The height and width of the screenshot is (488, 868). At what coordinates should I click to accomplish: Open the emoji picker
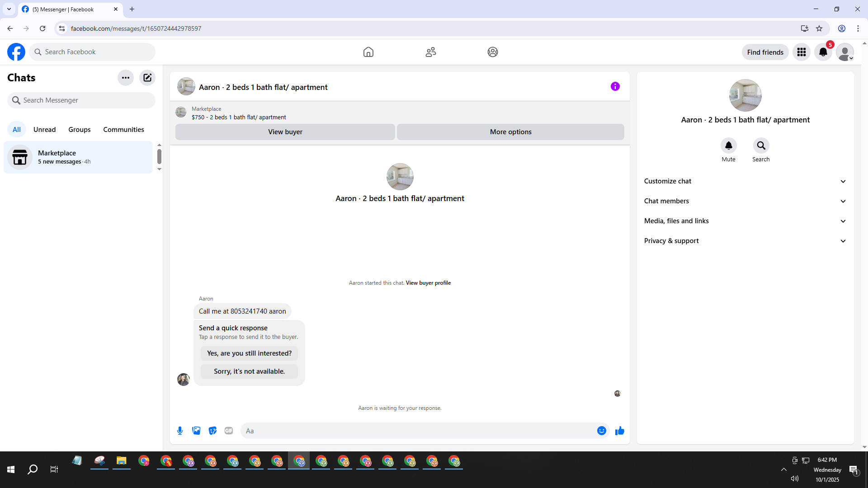(602, 431)
